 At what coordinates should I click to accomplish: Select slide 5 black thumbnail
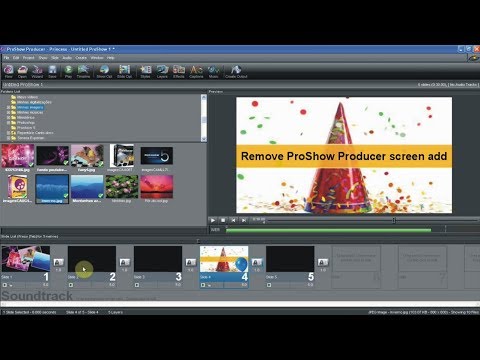point(290,259)
